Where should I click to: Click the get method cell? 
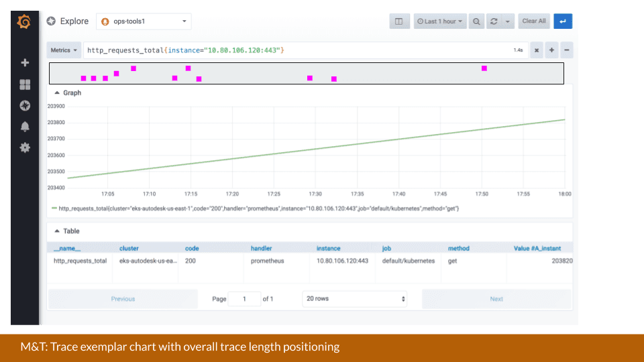click(x=452, y=261)
